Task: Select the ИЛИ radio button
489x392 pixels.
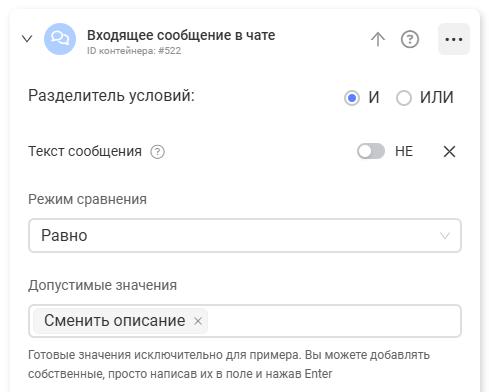Action: (x=403, y=98)
